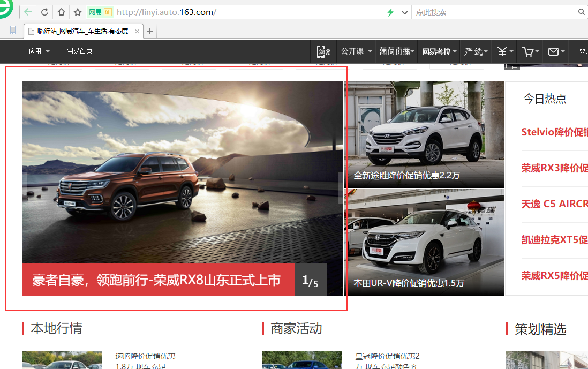Select the 临沂站_网易汽车 browser tab
This screenshot has width=588, height=369.
tap(82, 31)
